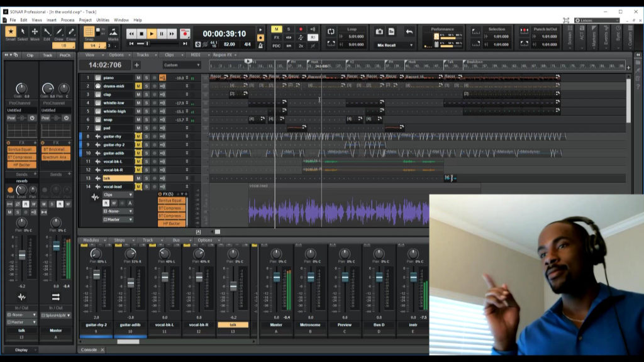
Task: Open the console Modules menu
Action: [94, 240]
